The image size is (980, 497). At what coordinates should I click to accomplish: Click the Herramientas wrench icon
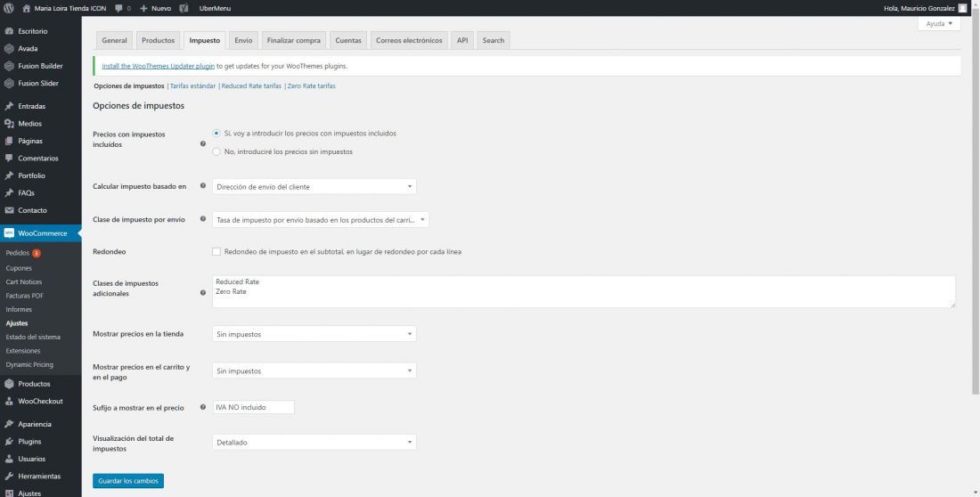(9, 477)
